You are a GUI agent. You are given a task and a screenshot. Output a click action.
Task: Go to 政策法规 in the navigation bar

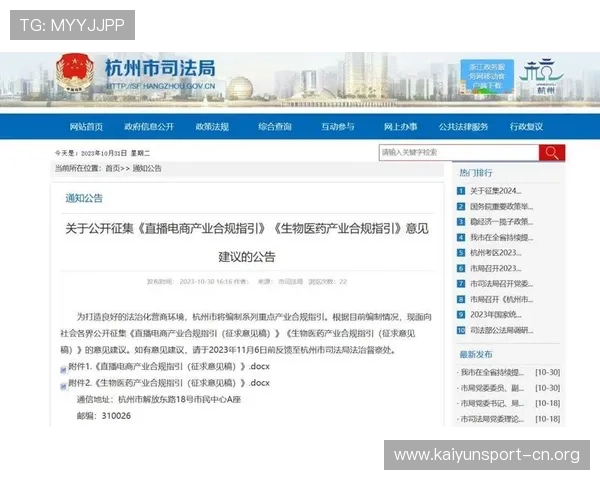click(212, 127)
